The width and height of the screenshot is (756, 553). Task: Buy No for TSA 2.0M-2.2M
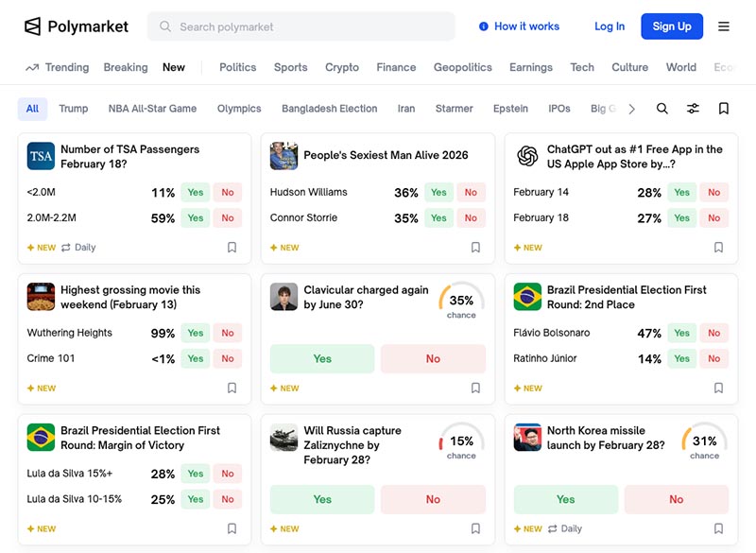point(228,218)
